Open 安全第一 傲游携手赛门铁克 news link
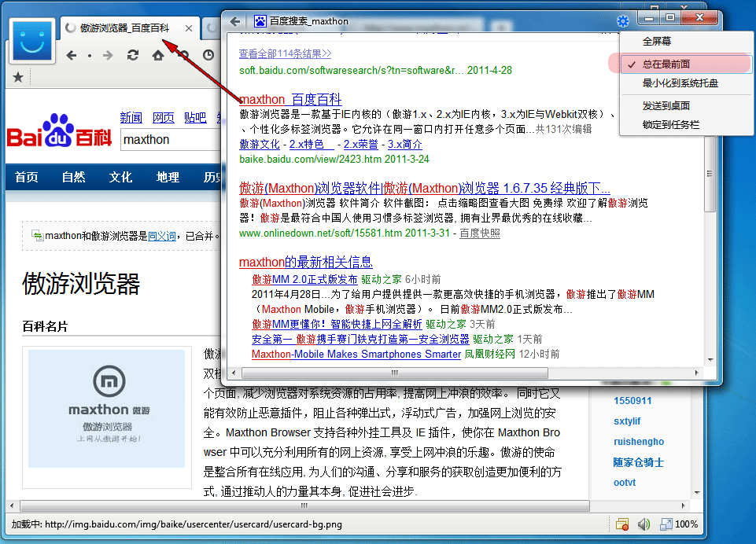756x544 pixels. (360, 340)
